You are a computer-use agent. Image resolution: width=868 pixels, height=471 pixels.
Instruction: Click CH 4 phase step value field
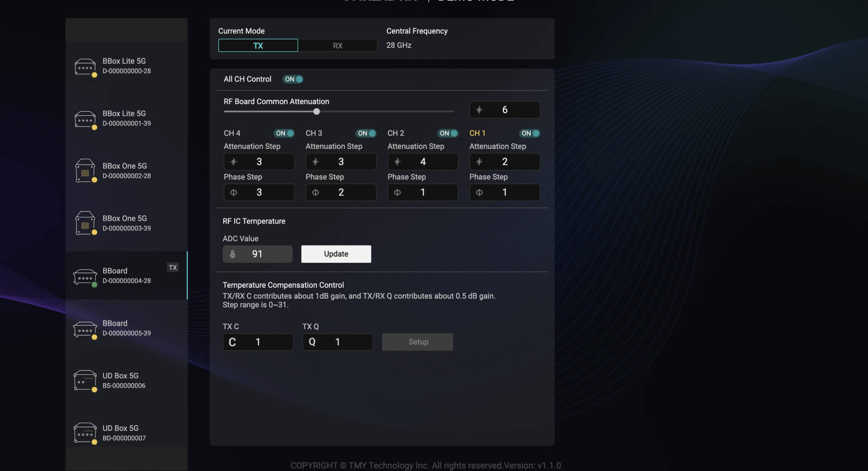click(259, 192)
